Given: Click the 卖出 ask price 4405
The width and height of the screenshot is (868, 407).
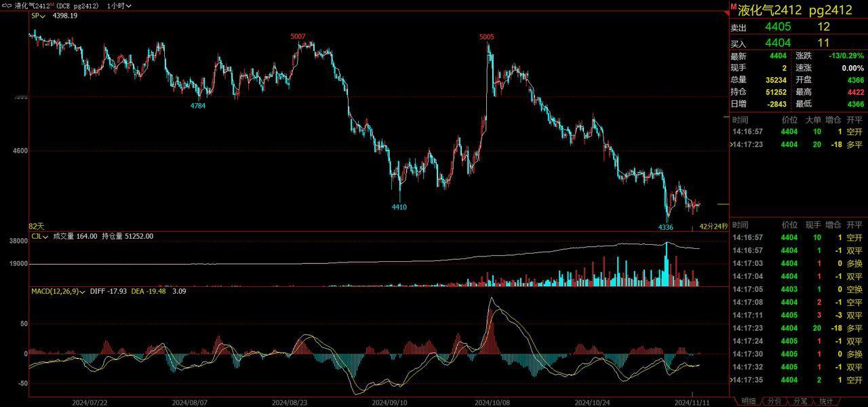Looking at the screenshot, I should pos(778,27).
